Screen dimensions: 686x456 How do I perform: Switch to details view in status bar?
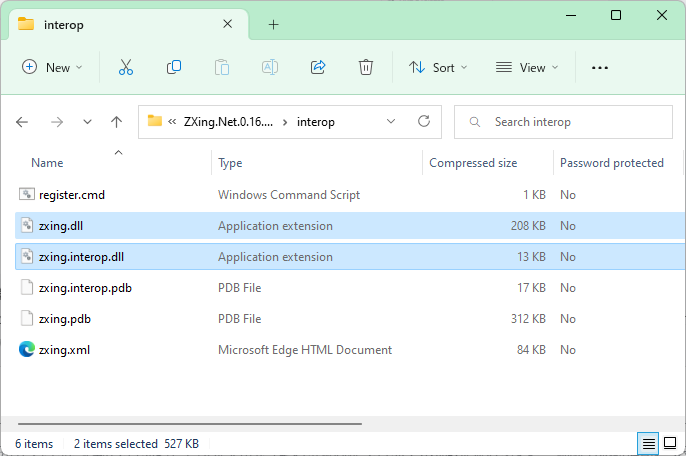[x=648, y=444]
